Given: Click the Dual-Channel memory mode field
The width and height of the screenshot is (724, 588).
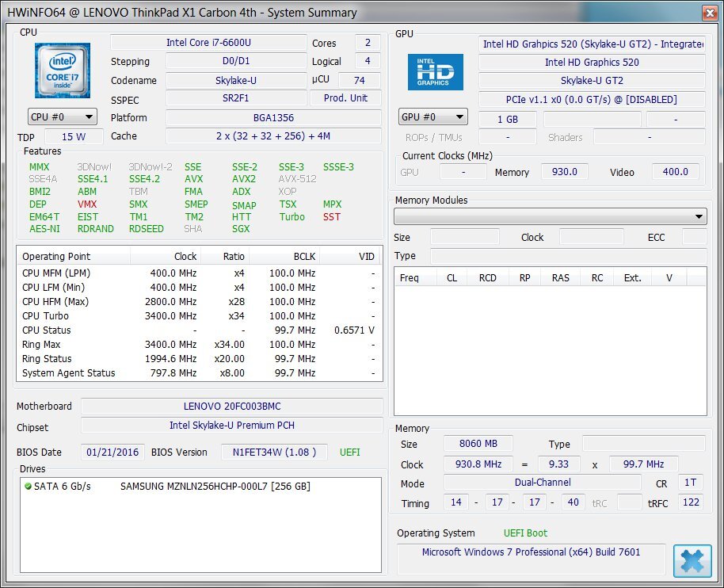Looking at the screenshot, I should point(542,483).
